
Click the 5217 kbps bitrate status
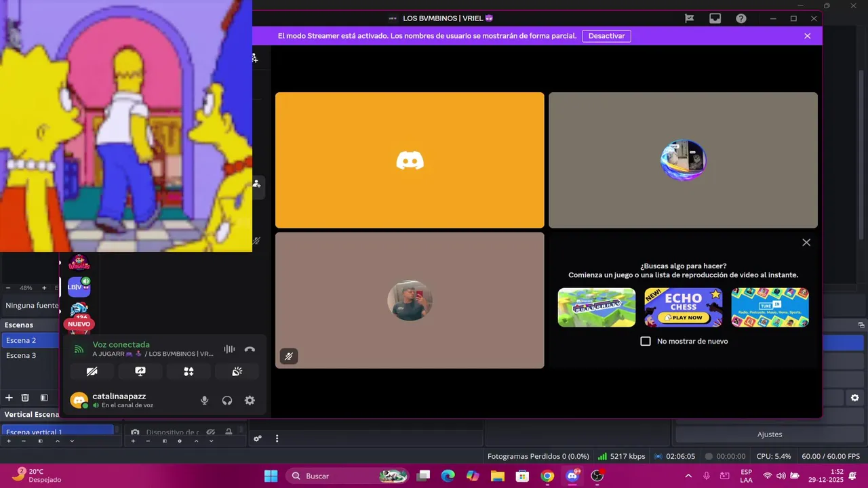(x=621, y=456)
